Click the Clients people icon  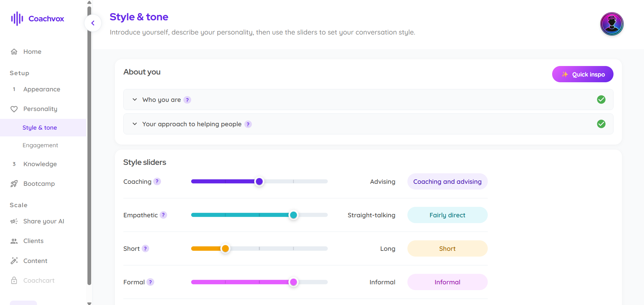click(14, 241)
